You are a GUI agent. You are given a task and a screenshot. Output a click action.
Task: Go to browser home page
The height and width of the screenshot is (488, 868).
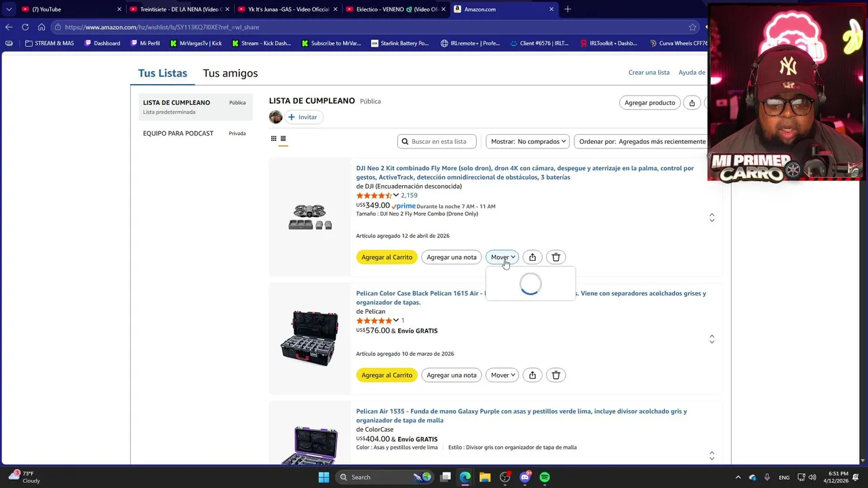coord(41,27)
